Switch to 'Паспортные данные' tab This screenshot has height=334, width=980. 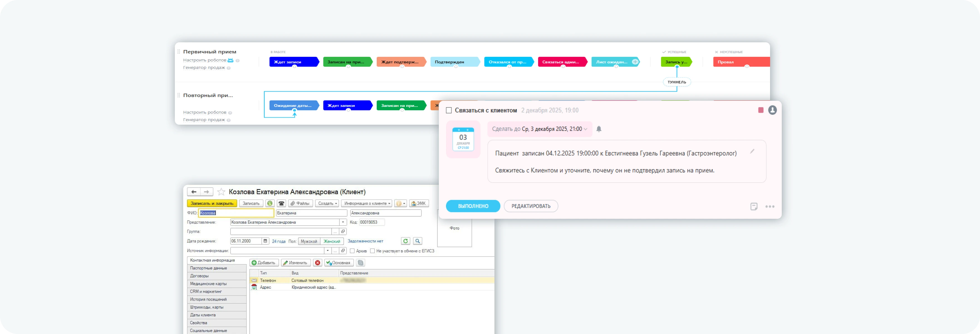click(x=209, y=268)
